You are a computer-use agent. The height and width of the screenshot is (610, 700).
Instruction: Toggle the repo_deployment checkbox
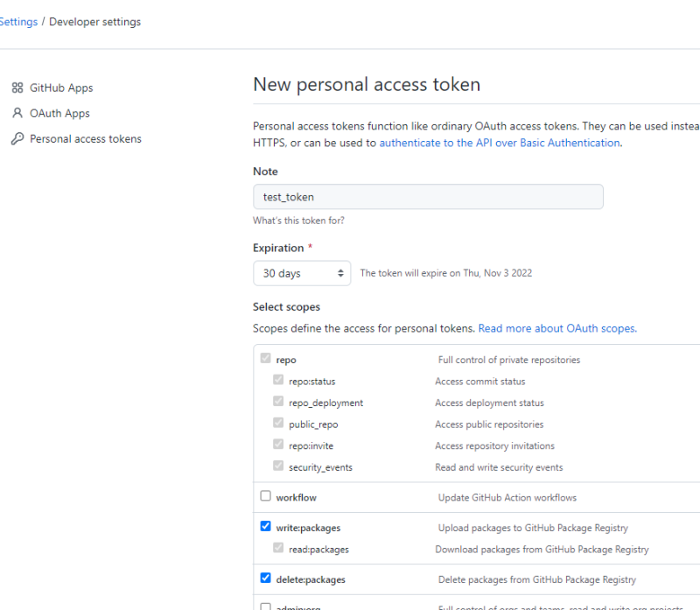[x=278, y=402]
